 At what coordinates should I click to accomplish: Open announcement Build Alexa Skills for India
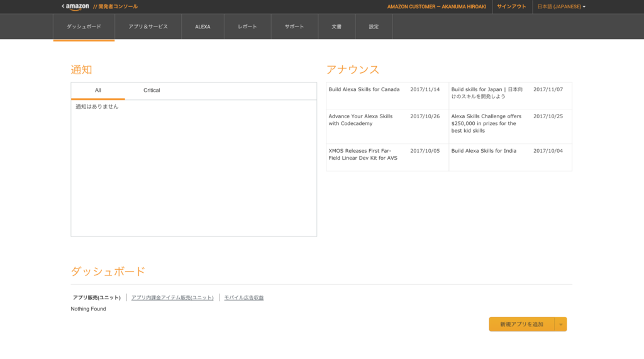click(x=484, y=151)
